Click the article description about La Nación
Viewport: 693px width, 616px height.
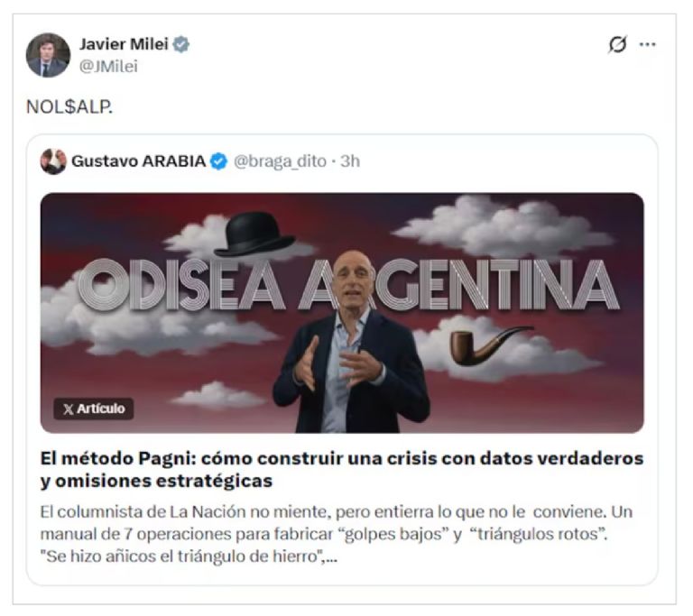point(337,534)
